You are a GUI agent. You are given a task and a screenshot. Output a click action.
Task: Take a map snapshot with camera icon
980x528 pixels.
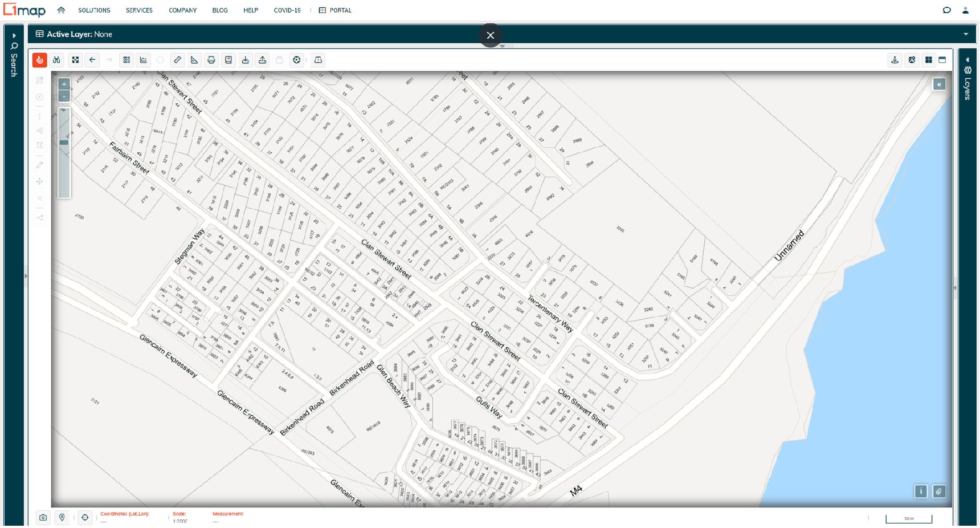click(x=43, y=518)
